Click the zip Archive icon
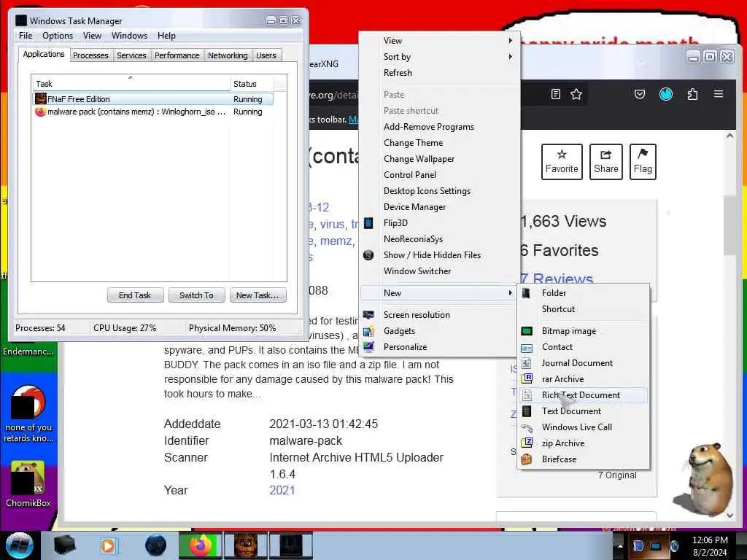Screen dimensions: 747x560 [527, 443]
